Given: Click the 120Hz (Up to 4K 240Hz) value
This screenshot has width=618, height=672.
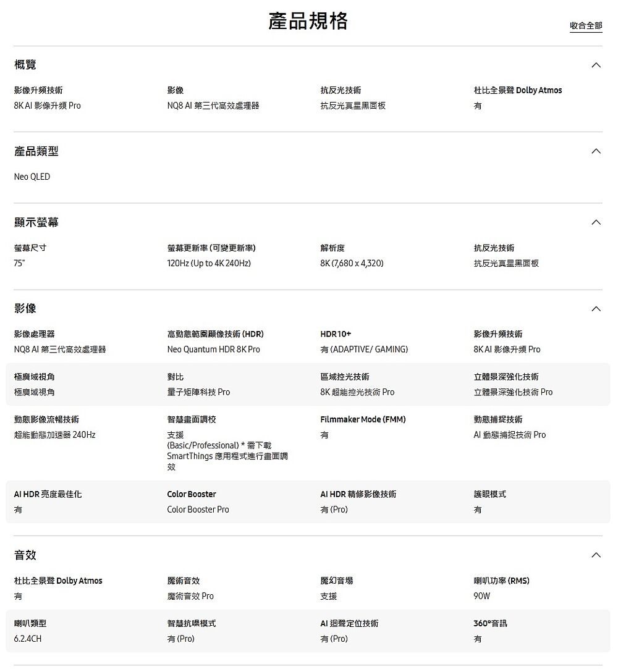Looking at the screenshot, I should tap(209, 263).
